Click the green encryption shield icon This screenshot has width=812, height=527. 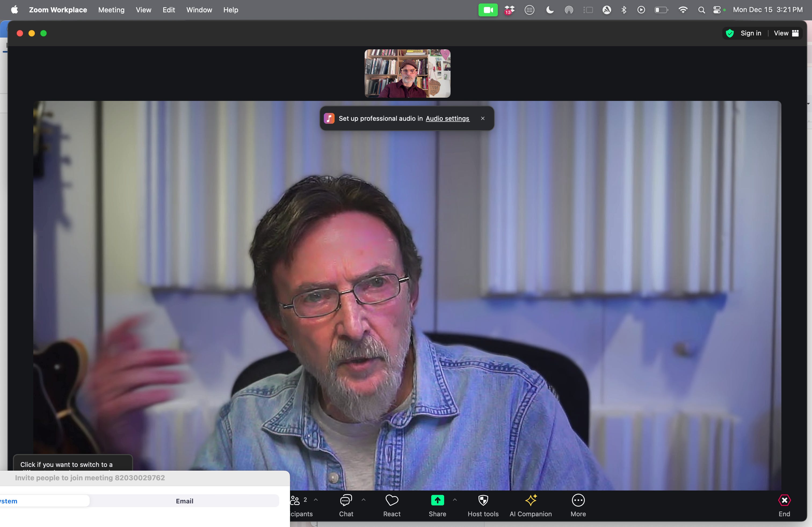[x=730, y=33]
